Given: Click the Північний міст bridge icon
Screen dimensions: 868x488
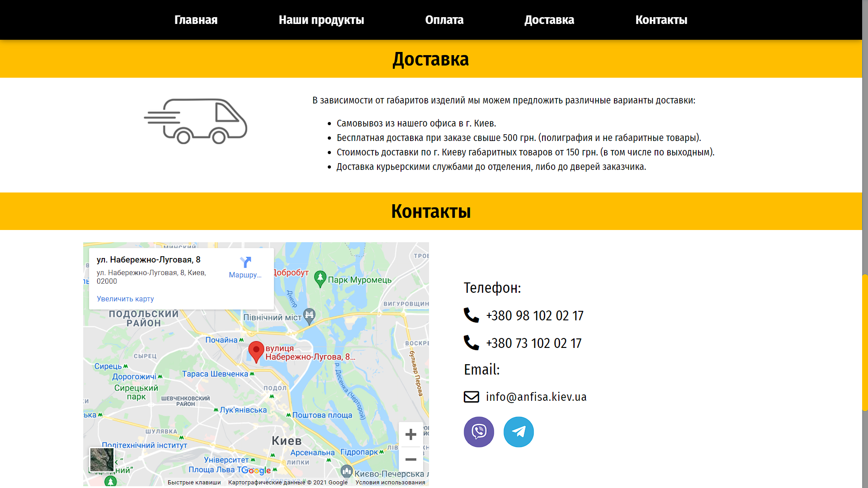Looking at the screenshot, I should pos(309,316).
